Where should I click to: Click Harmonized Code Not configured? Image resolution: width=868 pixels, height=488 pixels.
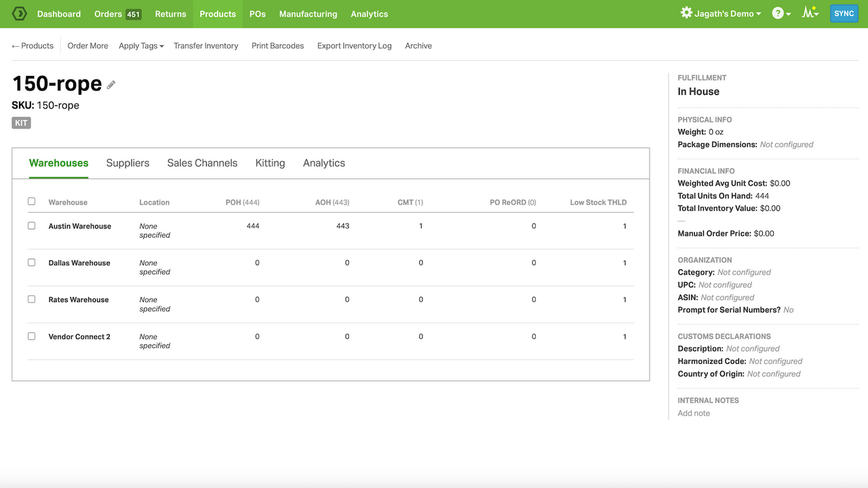point(776,361)
